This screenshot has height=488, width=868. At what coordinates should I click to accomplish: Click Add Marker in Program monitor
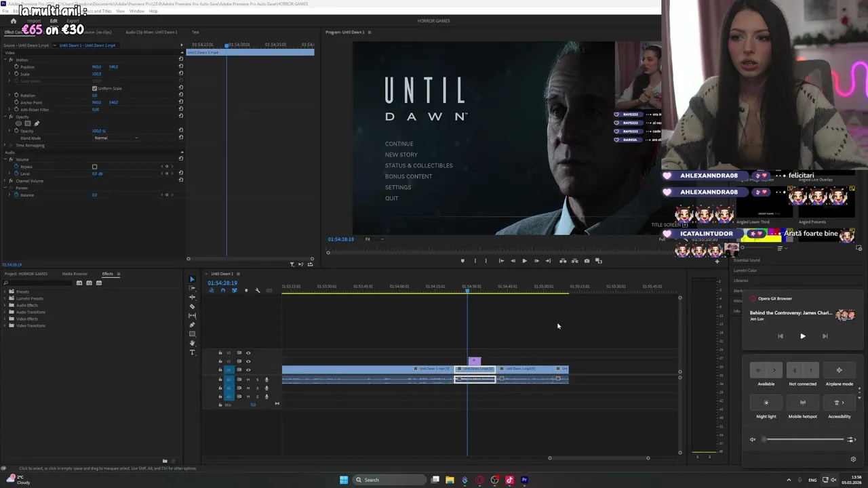coord(462,261)
